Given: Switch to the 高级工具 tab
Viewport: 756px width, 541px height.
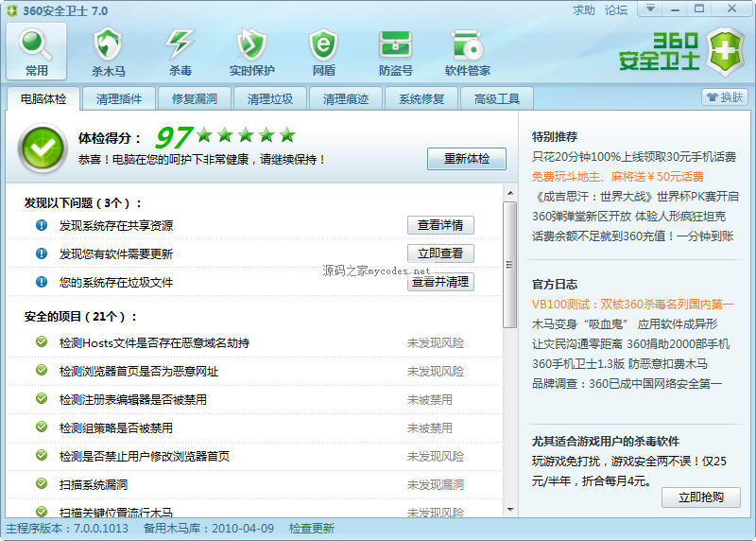Looking at the screenshot, I should (497, 99).
